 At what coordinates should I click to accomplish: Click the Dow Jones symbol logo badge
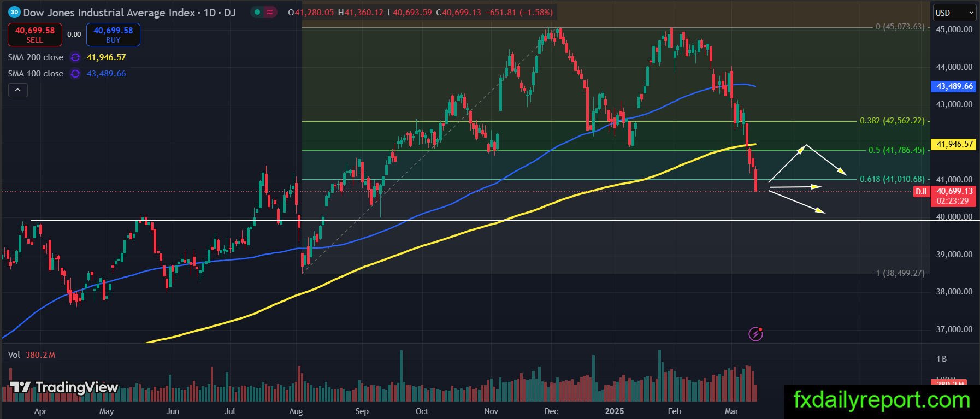tap(14, 12)
